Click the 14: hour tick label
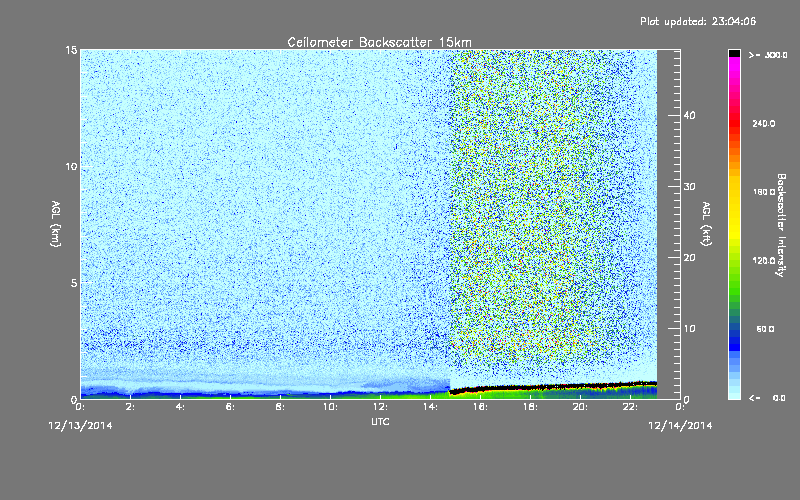 click(x=430, y=407)
